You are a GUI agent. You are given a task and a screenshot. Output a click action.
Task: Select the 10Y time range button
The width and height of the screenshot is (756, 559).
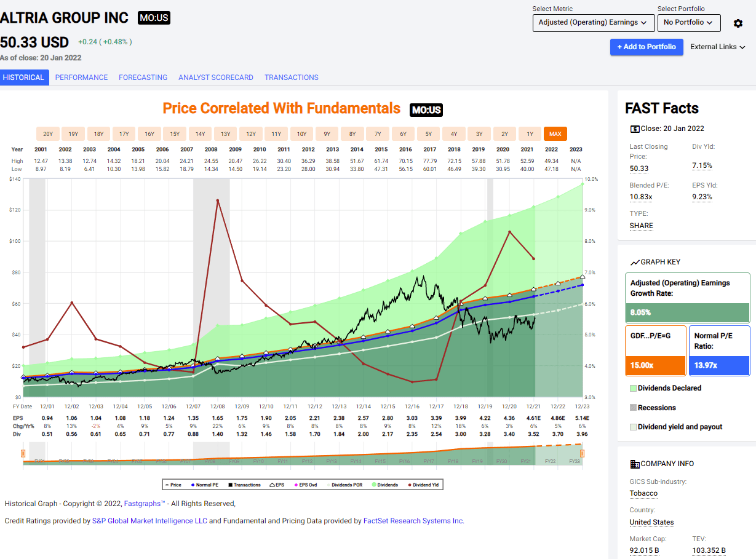tap(302, 134)
